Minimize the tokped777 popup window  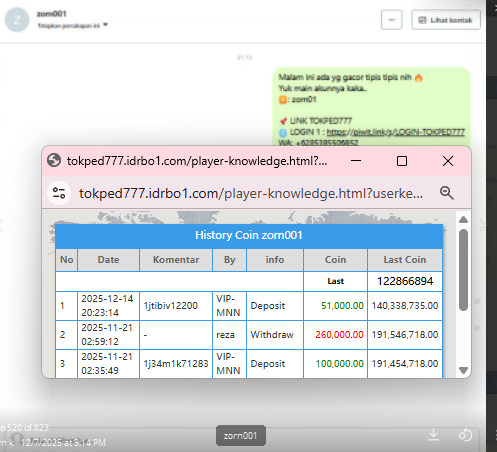pyautogui.click(x=356, y=161)
